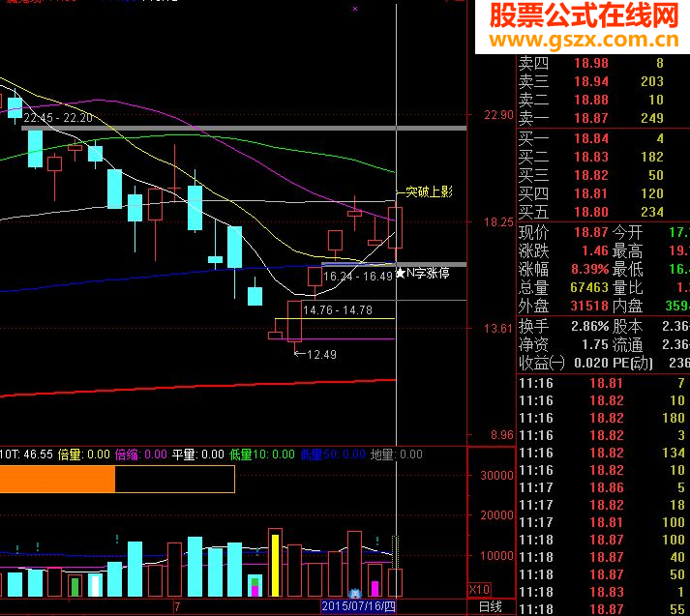
Task: Select the N字涨停 signal label
Action: point(428,273)
